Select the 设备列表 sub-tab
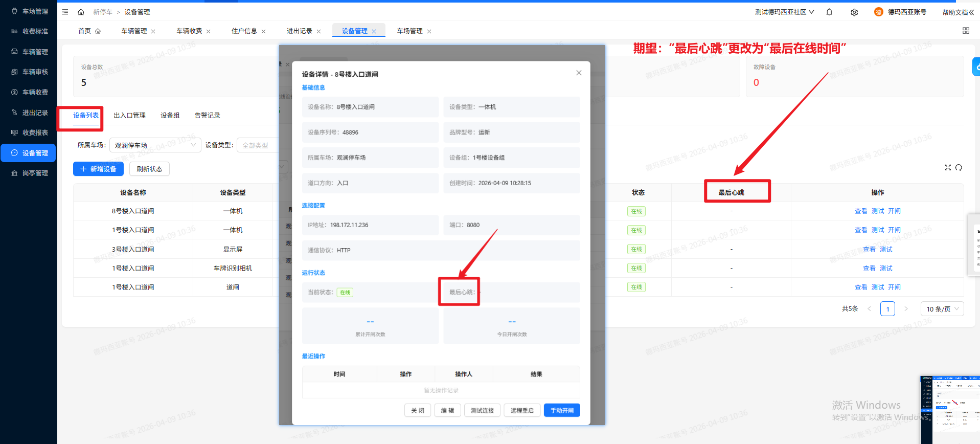The height and width of the screenshot is (444, 980). (x=86, y=116)
